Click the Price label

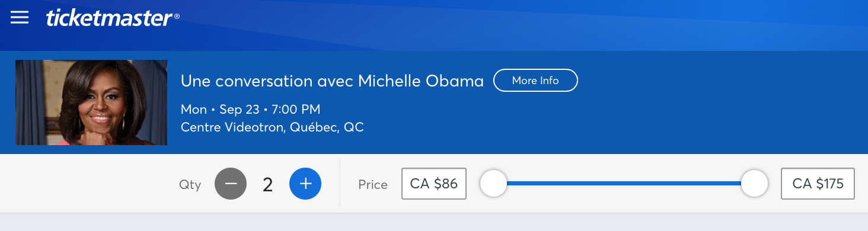373,185
